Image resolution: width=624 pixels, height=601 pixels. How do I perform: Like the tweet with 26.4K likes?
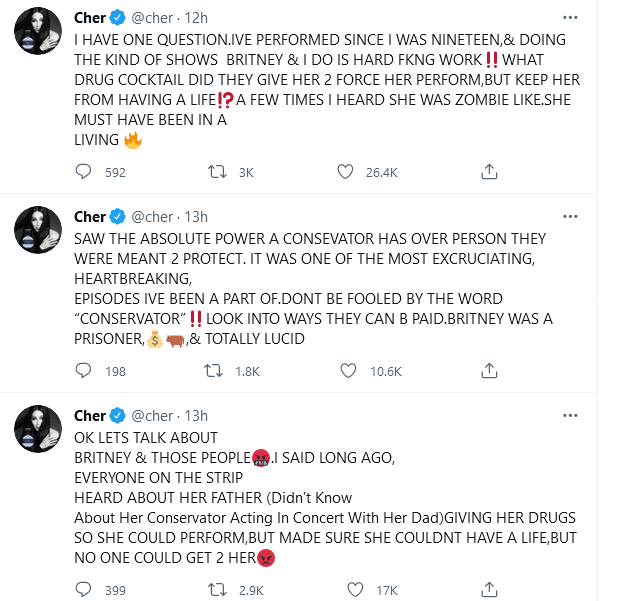tap(346, 172)
